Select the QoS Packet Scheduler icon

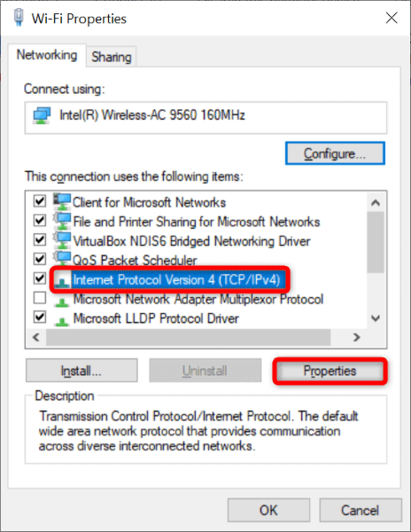pos(62,259)
